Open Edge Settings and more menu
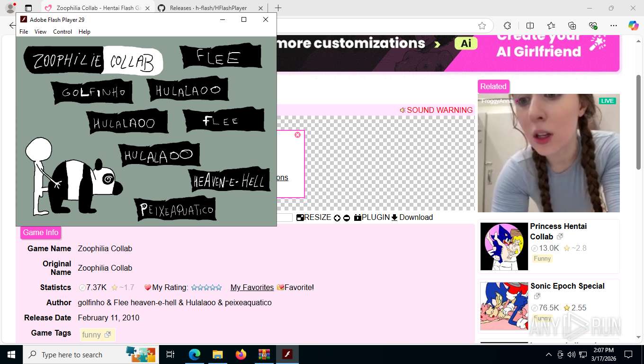Image resolution: width=644 pixels, height=364 pixels. (614, 26)
